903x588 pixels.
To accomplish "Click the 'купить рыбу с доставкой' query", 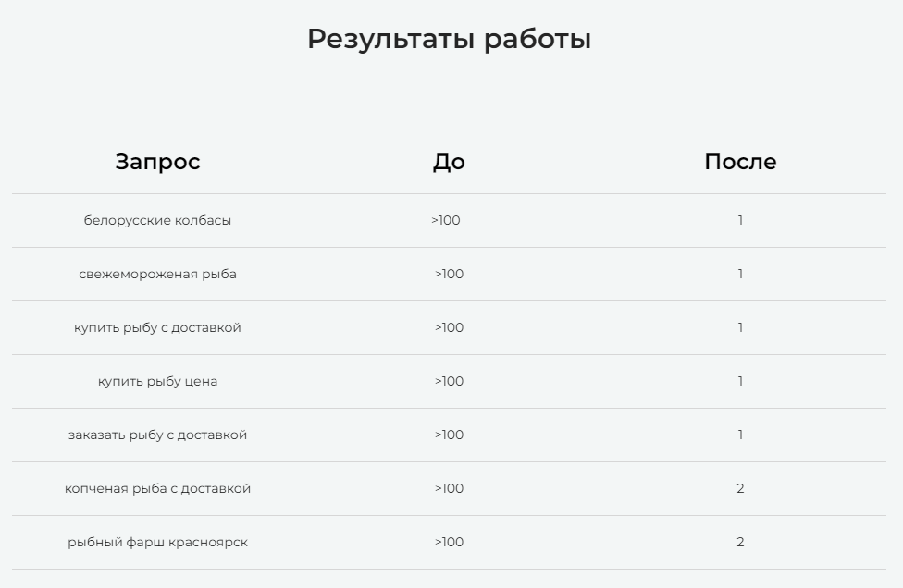I will (x=157, y=327).
